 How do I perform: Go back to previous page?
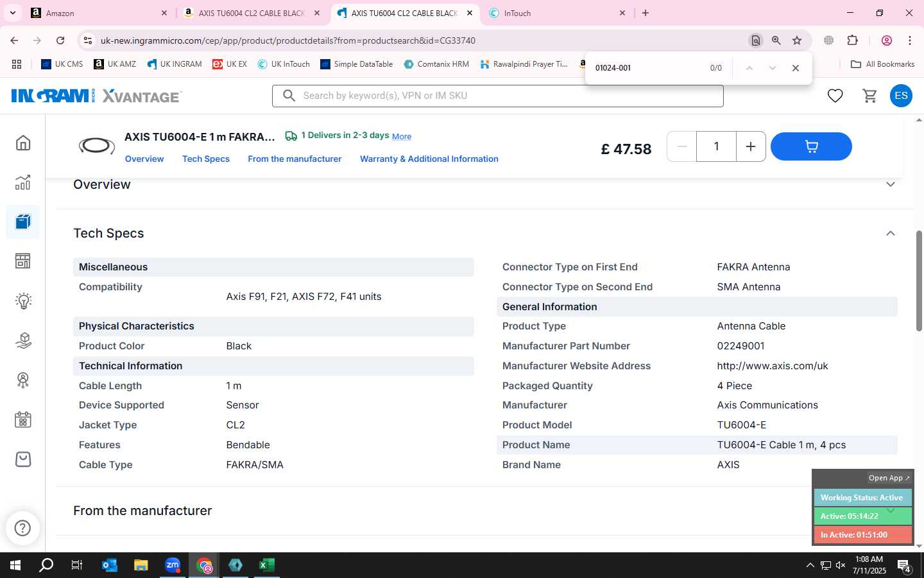tap(14, 40)
